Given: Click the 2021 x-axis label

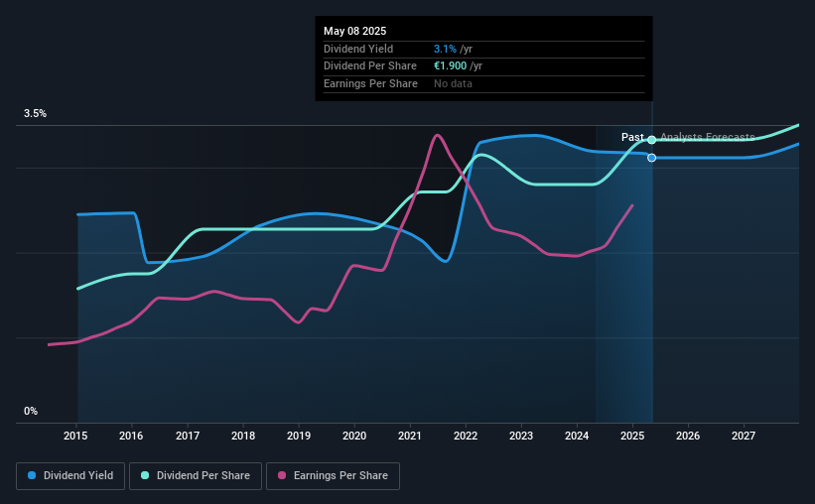Looking at the screenshot, I should pos(410,436).
